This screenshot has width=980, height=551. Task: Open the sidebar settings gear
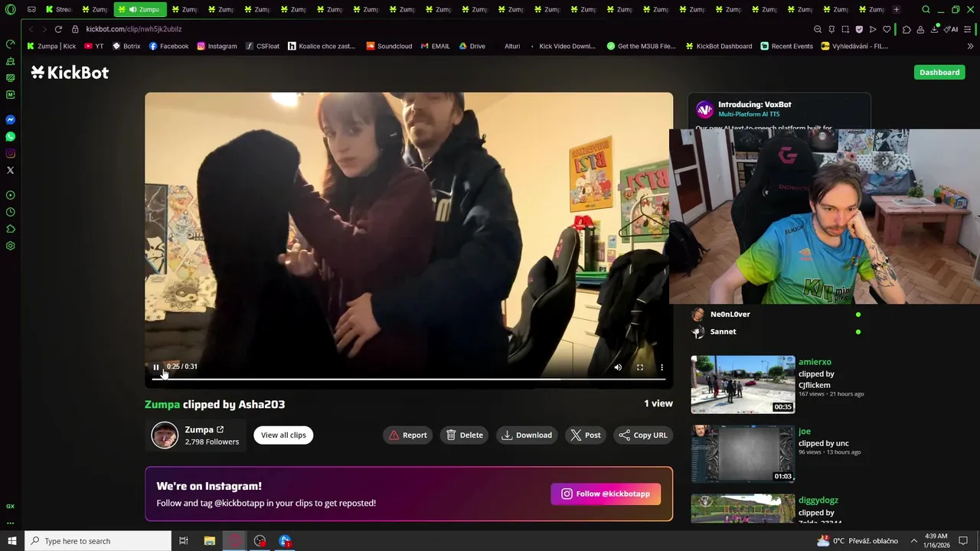coord(11,246)
